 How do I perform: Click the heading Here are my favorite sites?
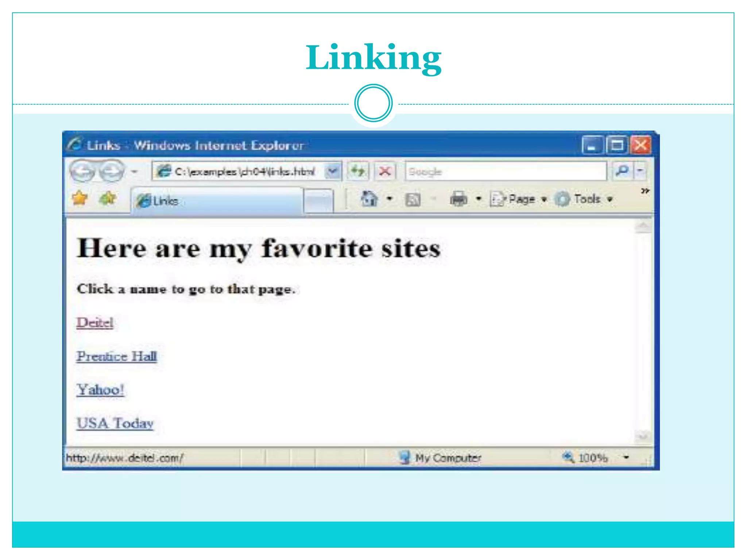pos(259,248)
